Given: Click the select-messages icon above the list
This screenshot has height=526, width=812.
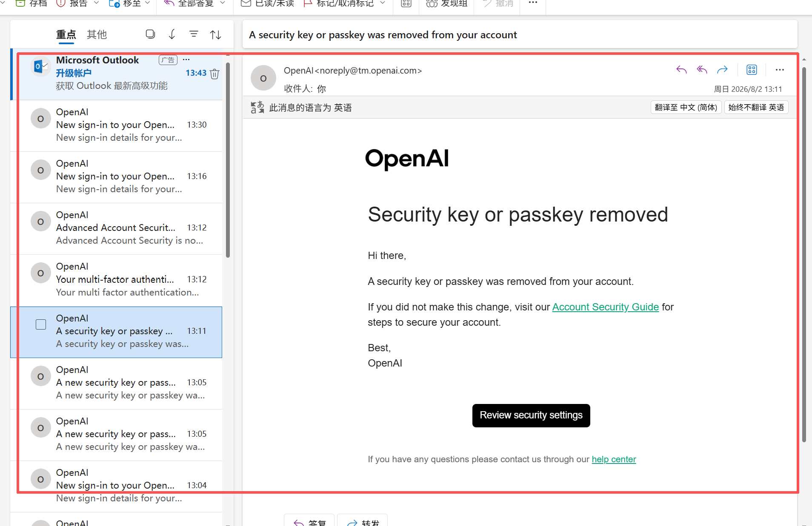Looking at the screenshot, I should click(x=150, y=34).
